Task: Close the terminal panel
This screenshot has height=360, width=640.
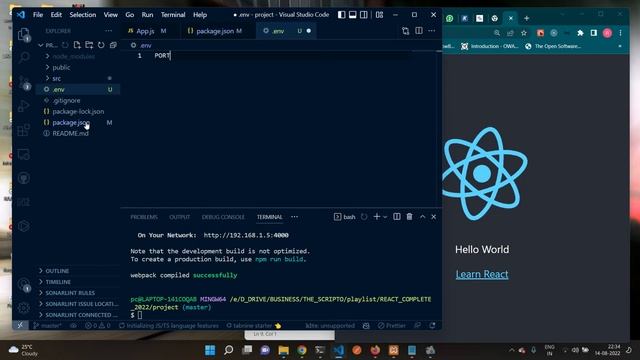Action: (433, 217)
